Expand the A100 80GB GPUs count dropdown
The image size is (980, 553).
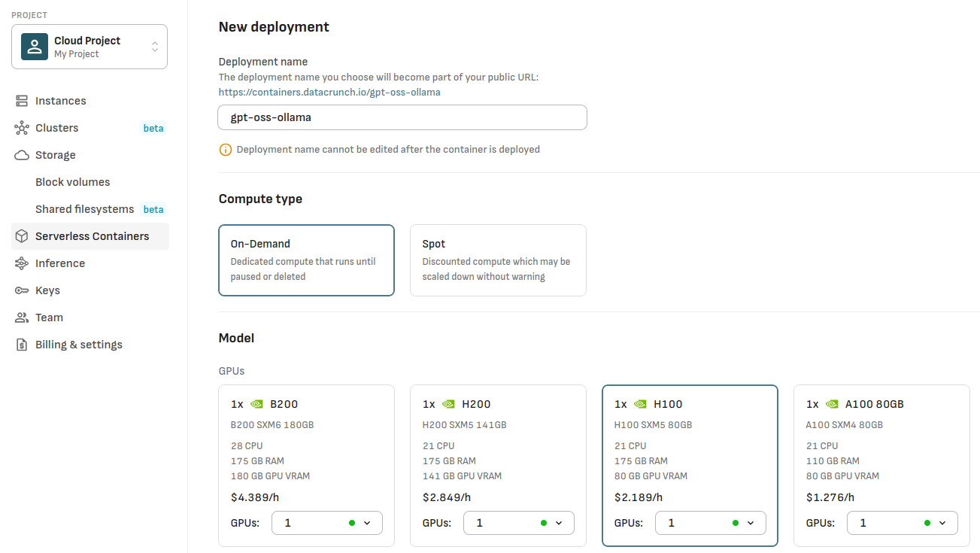click(x=902, y=523)
